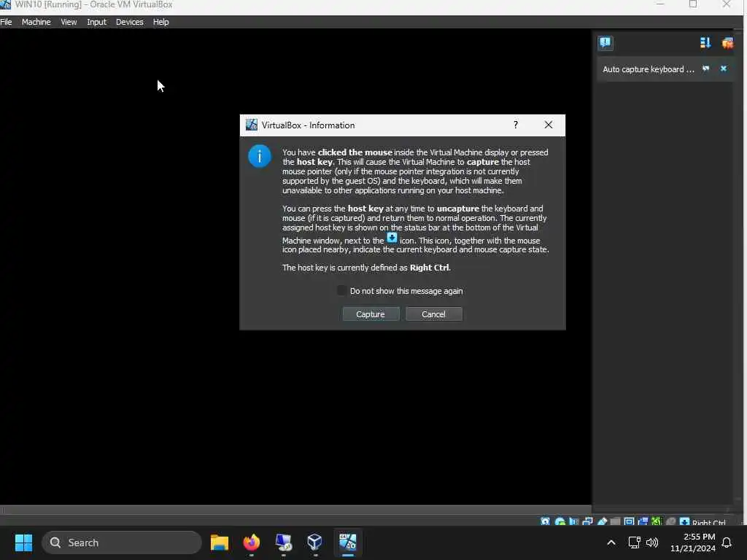Viewport: 747px width, 560px height.
Task: Check "Do not show this message again"
Action: pyautogui.click(x=341, y=290)
